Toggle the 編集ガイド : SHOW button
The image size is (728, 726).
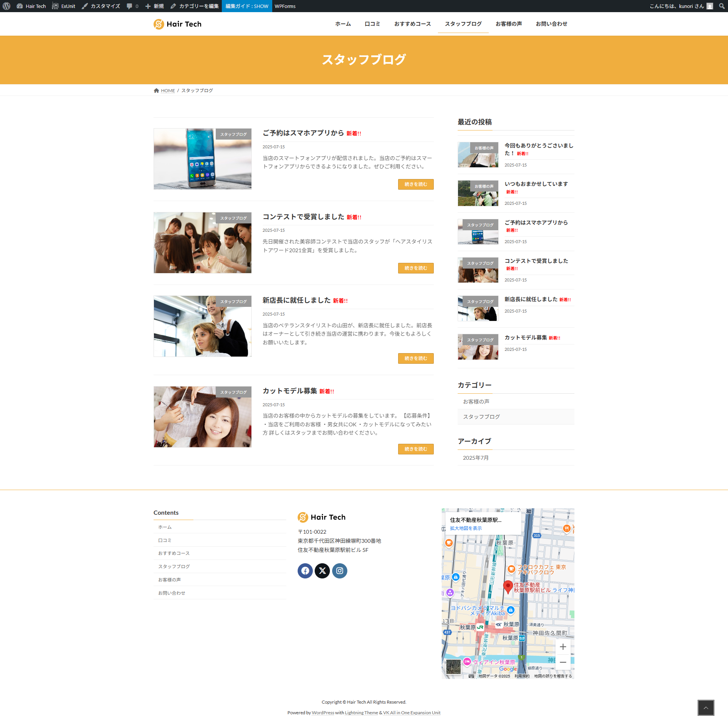[x=247, y=6]
